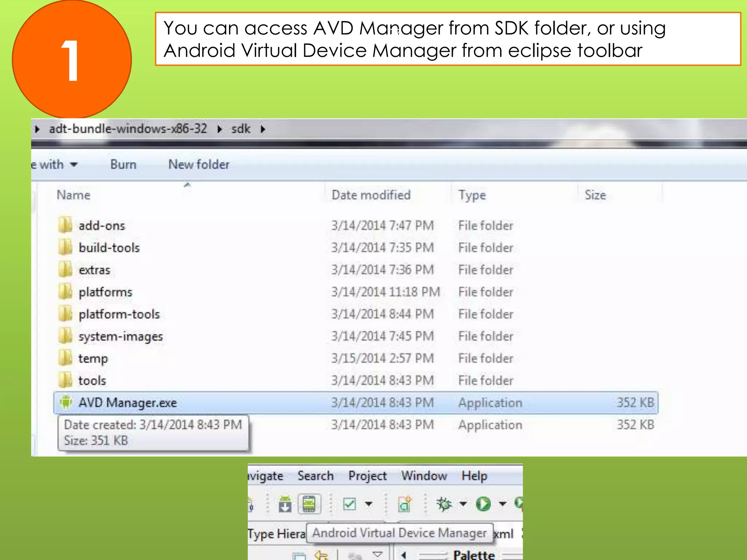Start debugging with the bug icon

click(x=444, y=504)
